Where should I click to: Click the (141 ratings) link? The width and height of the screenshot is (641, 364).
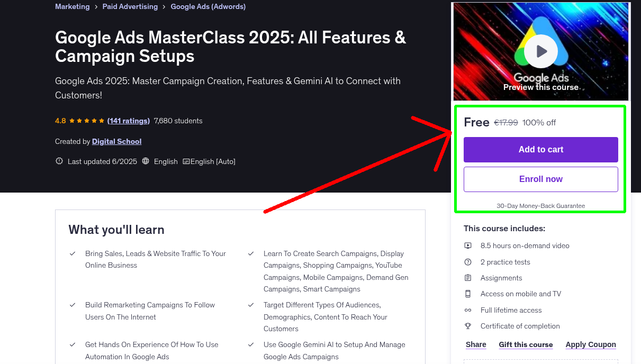129,121
